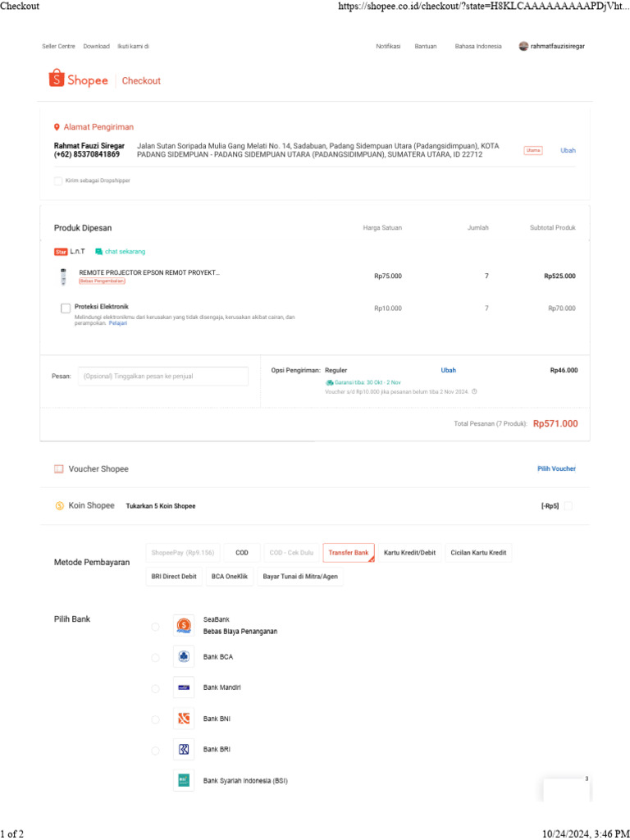Screen dimensions: 630x840
Task: Click the SeaBank logo icon
Action: (x=184, y=626)
